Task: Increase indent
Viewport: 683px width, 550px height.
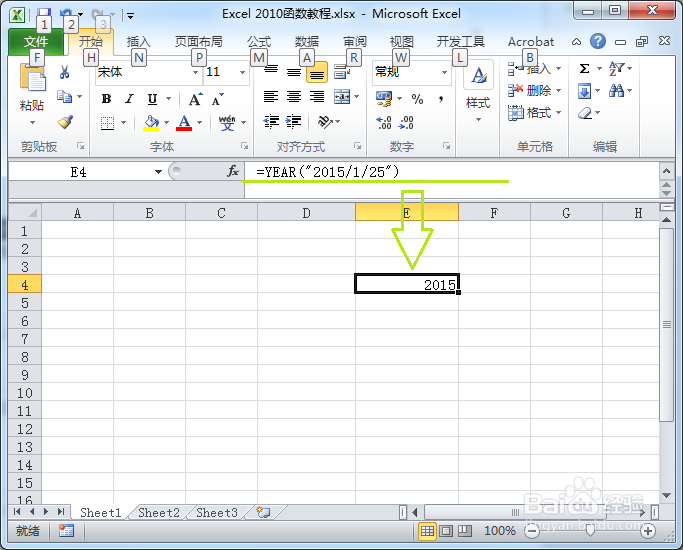Action: [x=294, y=121]
